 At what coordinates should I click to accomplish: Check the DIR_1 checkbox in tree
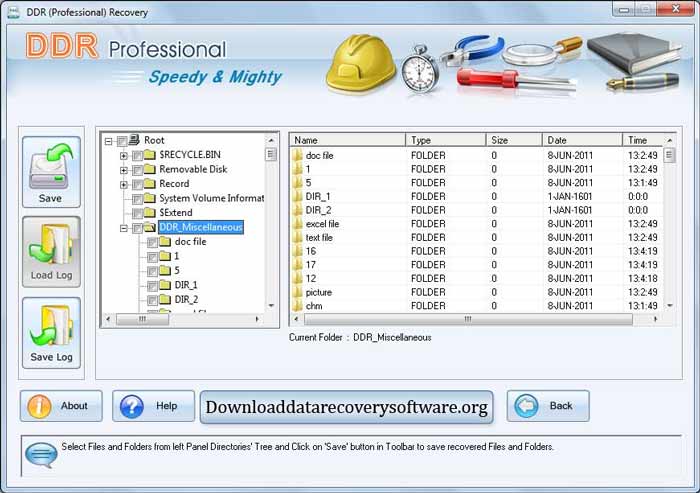pos(152,286)
